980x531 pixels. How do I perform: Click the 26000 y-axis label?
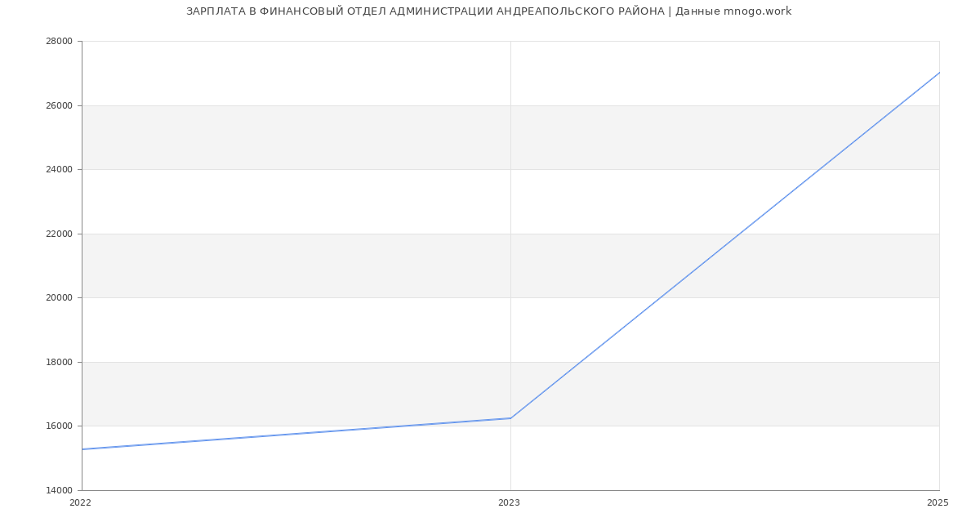click(x=60, y=105)
